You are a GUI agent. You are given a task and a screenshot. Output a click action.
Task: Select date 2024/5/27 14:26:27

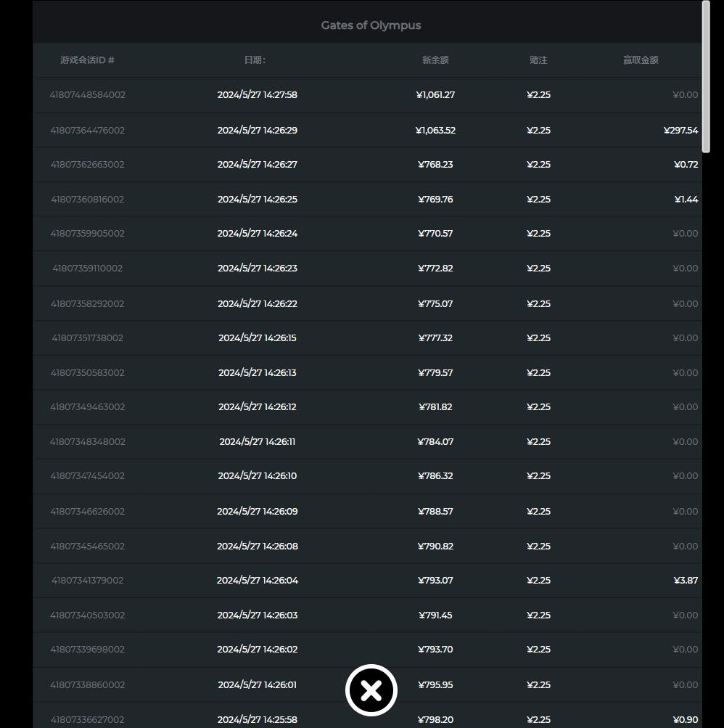pos(258,164)
